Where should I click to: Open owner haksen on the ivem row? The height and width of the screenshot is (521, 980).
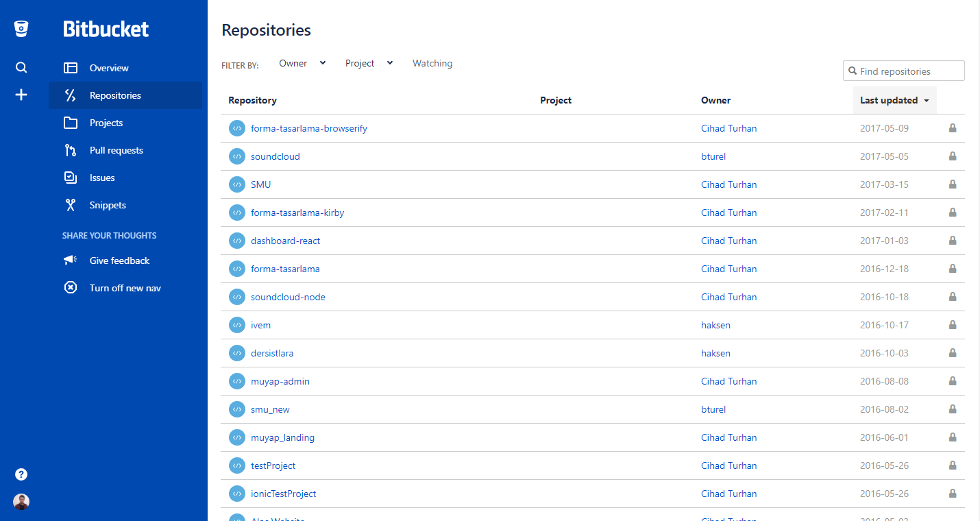[x=715, y=325]
